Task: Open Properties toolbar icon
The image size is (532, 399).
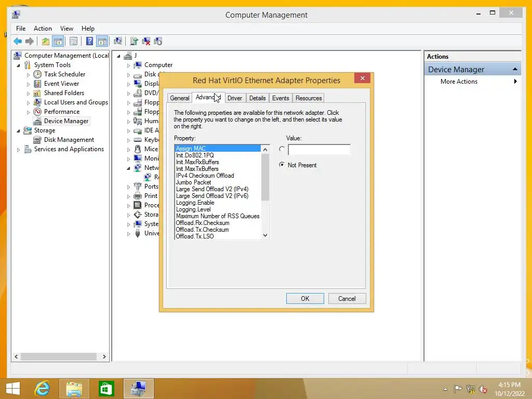Action: tap(73, 42)
